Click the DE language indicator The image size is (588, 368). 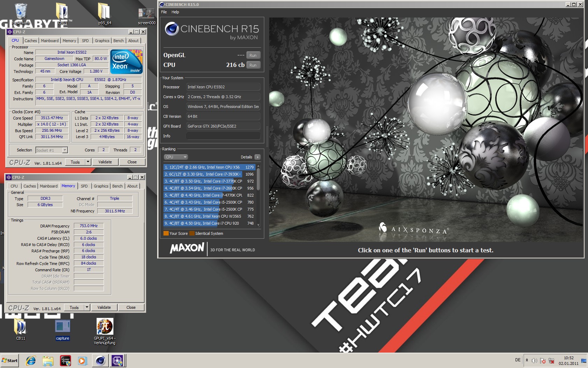518,360
